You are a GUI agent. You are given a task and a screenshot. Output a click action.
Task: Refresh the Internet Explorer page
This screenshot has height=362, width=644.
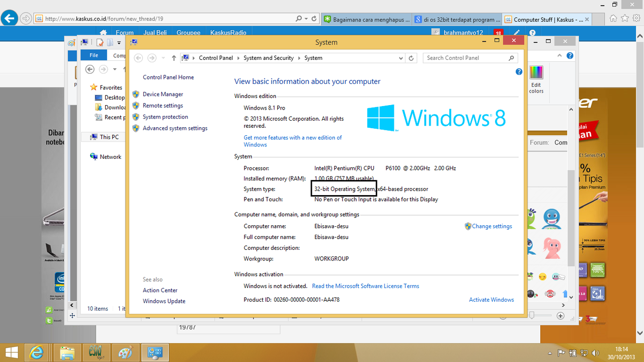pos(314,19)
